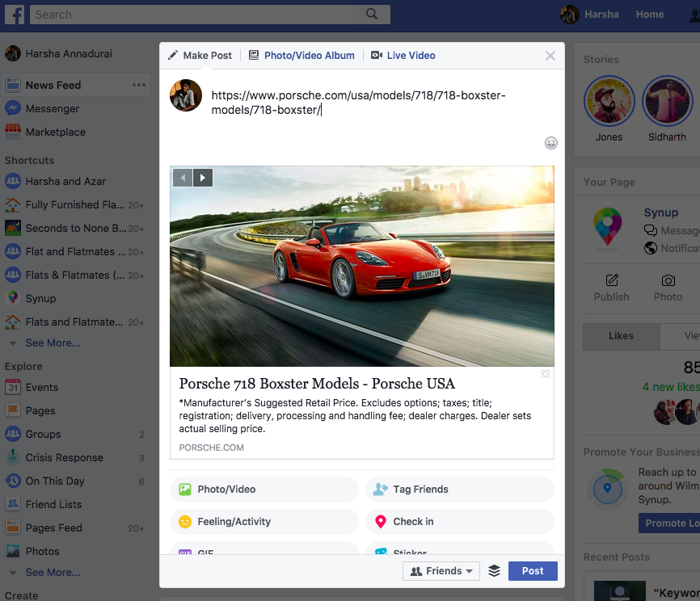Switch to Live Video tab
This screenshot has width=700, height=601.
[403, 55]
